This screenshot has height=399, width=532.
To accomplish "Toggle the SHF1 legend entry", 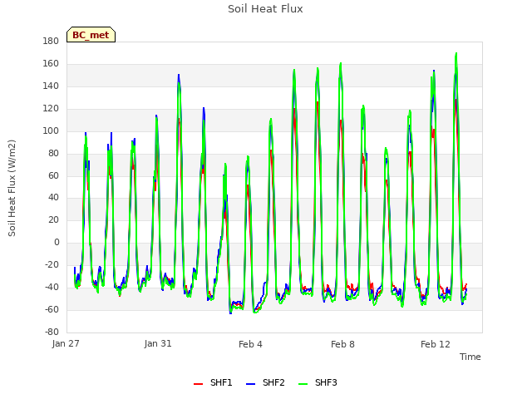I will click(213, 382).
